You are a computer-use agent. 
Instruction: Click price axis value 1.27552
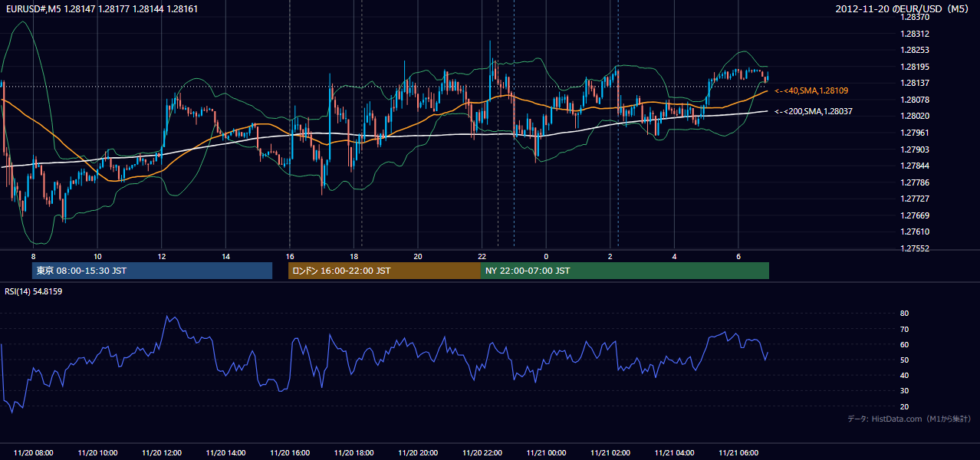coord(914,248)
